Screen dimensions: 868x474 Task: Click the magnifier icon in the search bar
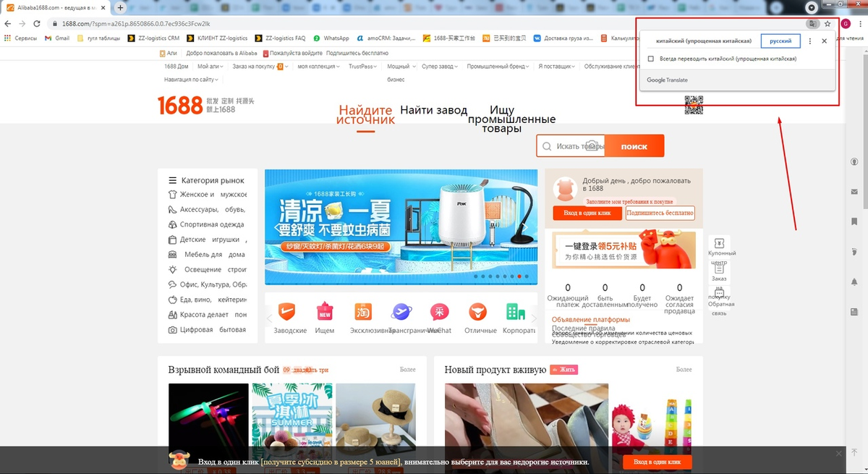(x=548, y=145)
